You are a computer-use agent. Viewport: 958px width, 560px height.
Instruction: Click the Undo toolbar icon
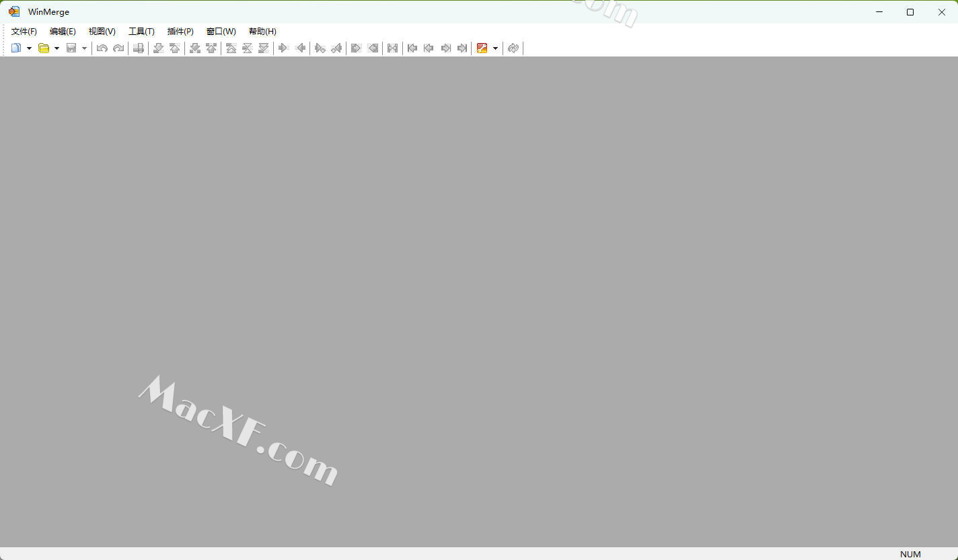102,48
